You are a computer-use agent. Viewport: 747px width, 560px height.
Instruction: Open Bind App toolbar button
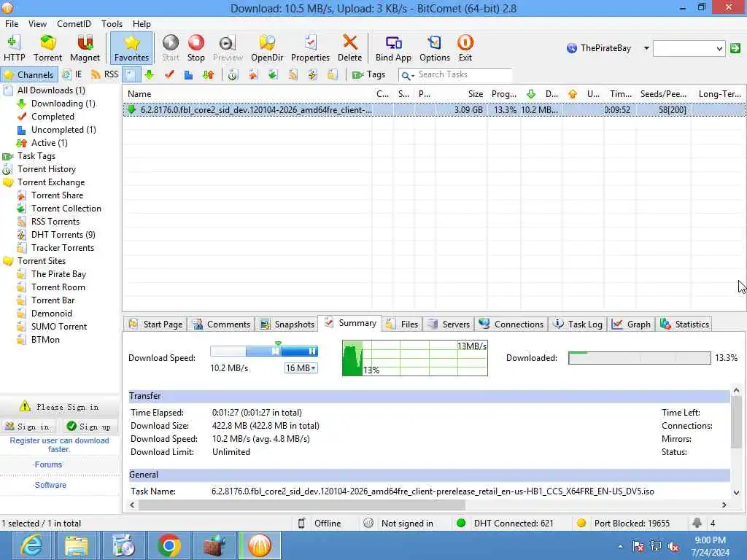click(x=393, y=48)
